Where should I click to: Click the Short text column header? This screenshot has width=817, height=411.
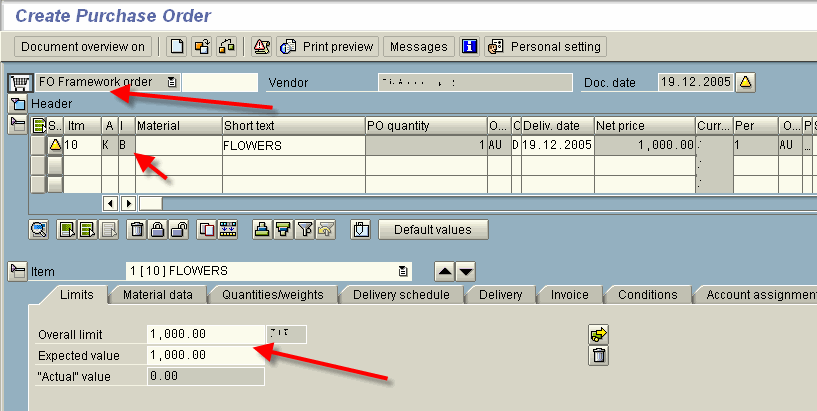pyautogui.click(x=294, y=126)
